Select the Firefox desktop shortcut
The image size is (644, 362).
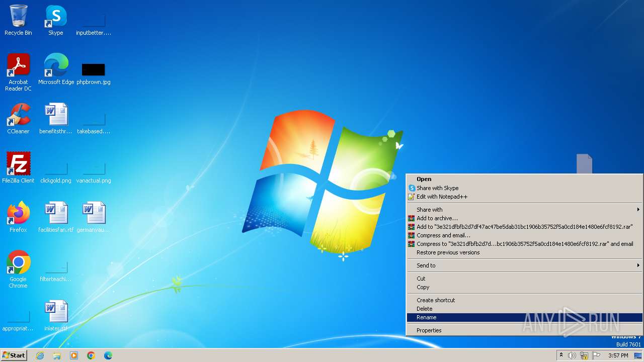tap(18, 217)
